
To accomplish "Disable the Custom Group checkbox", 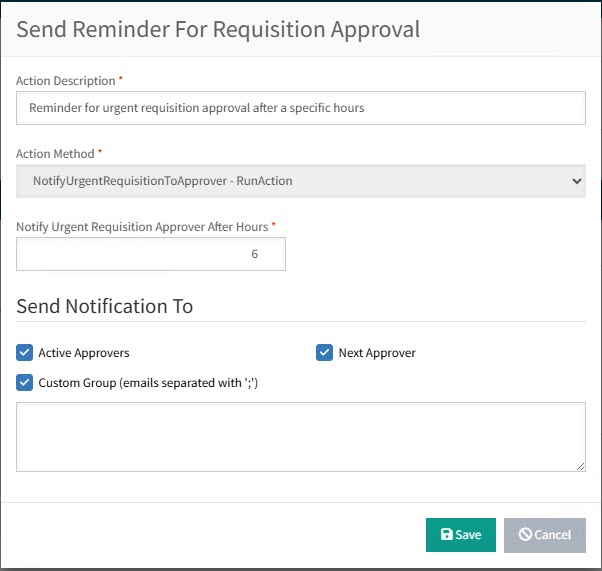I will (x=24, y=382).
